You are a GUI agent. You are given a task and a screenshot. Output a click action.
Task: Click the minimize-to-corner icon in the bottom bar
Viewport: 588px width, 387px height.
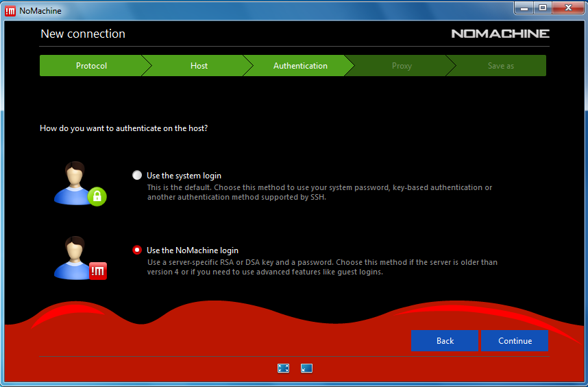(306, 368)
